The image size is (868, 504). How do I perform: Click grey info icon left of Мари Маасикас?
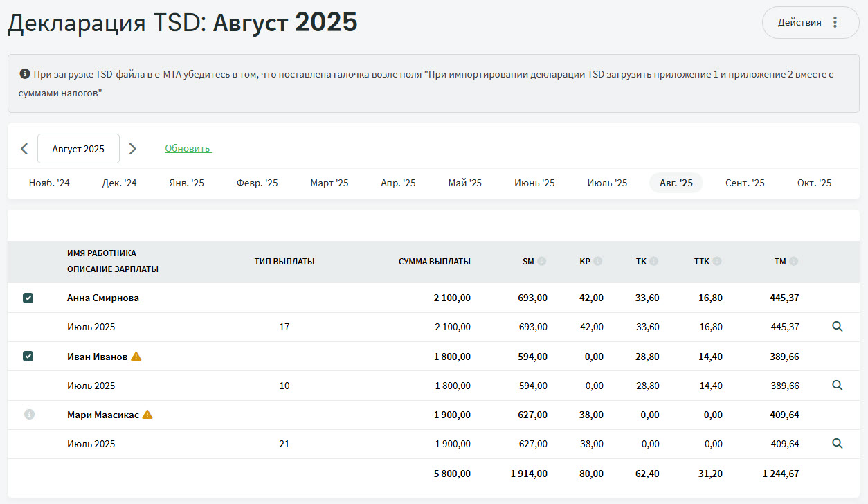[29, 415]
